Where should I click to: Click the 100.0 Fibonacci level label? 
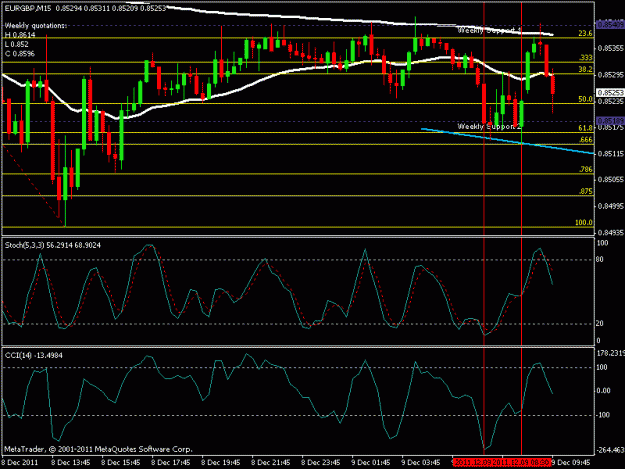click(x=584, y=223)
